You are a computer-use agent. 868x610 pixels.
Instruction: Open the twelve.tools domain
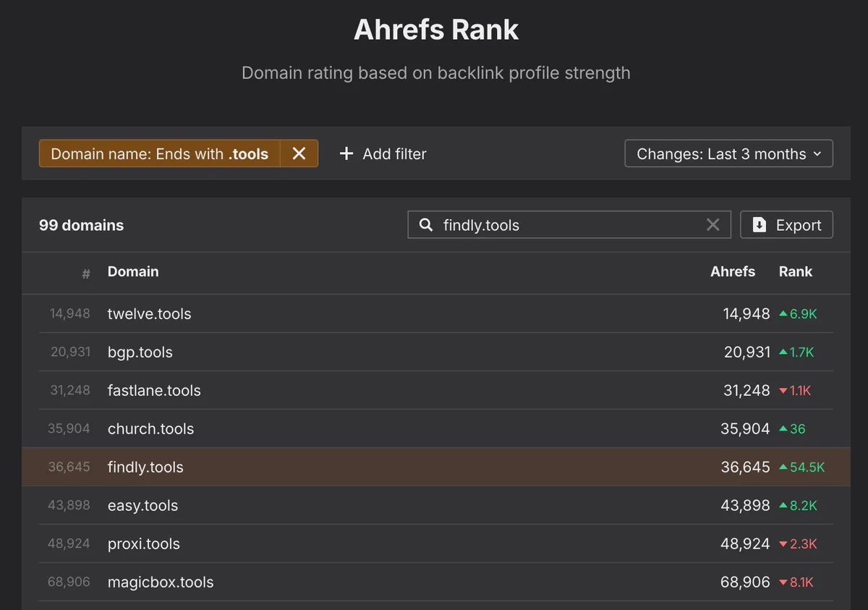pos(150,314)
